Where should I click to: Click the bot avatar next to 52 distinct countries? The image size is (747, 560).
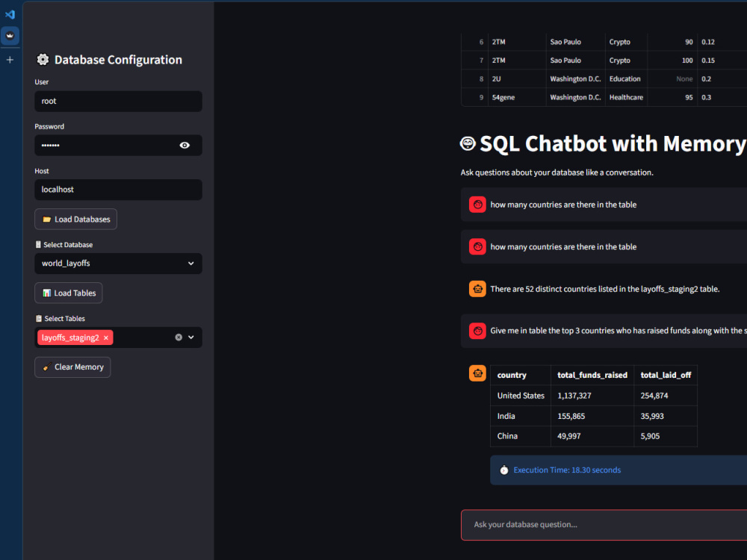click(x=477, y=288)
